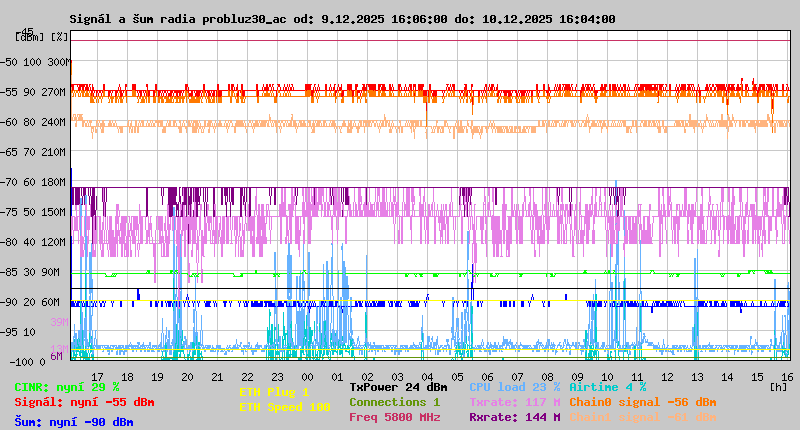Click the [h] unit label on time axis
Image resolution: width=800 pixels, height=430 pixels.
(x=778, y=386)
